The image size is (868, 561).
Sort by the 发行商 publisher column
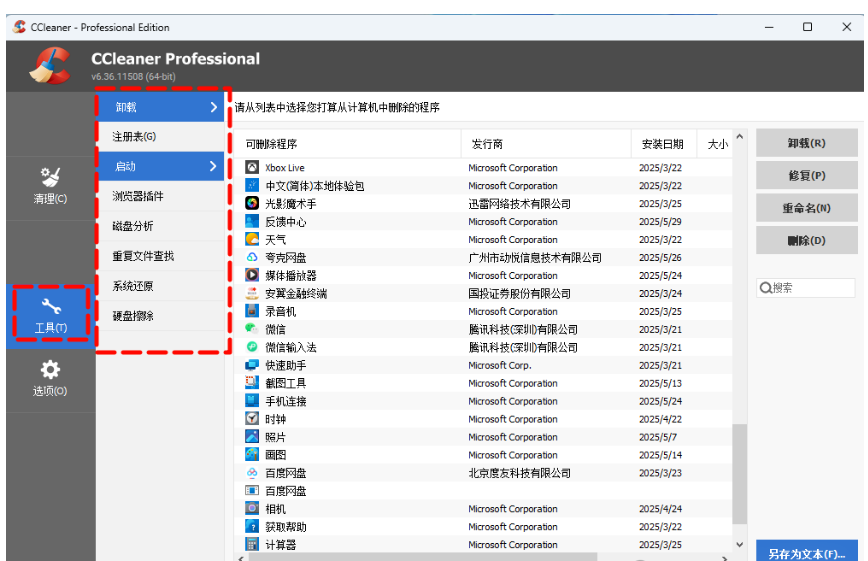[546, 144]
